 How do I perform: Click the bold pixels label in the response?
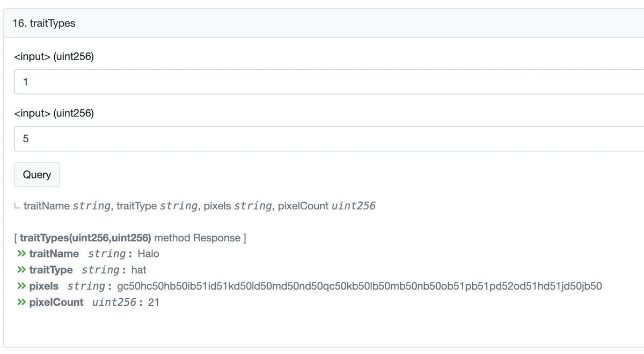pyautogui.click(x=43, y=286)
